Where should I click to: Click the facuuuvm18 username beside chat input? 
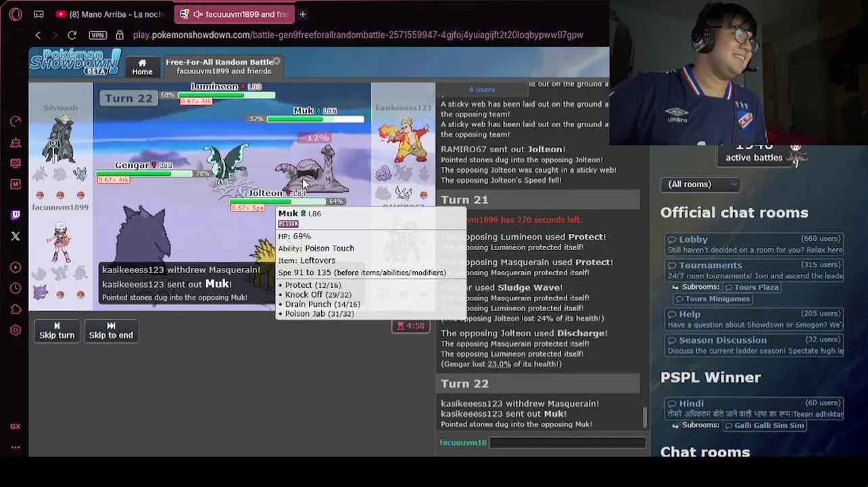(463, 442)
